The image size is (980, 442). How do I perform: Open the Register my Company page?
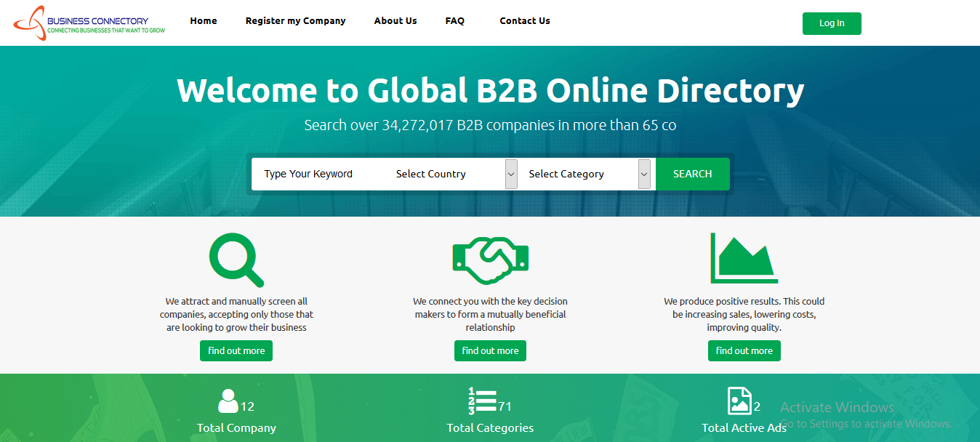295,21
